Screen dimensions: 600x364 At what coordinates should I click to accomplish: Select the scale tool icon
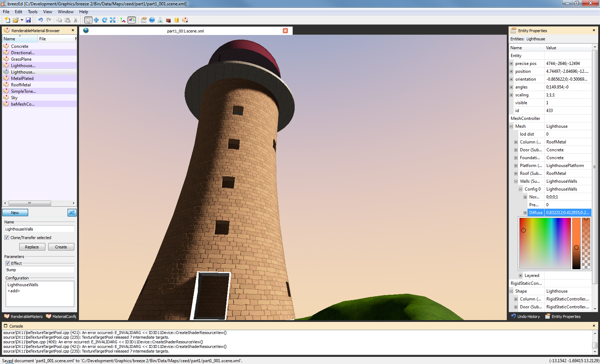point(113,20)
